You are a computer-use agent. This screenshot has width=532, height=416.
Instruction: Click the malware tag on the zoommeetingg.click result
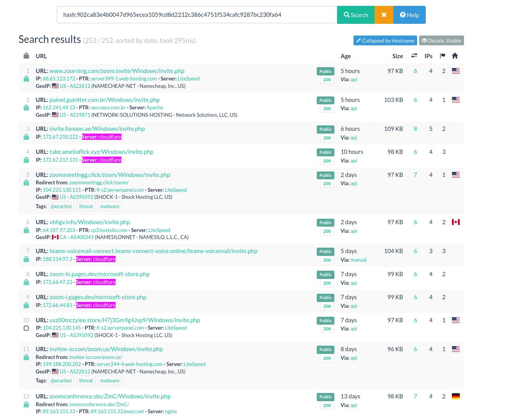click(x=110, y=207)
